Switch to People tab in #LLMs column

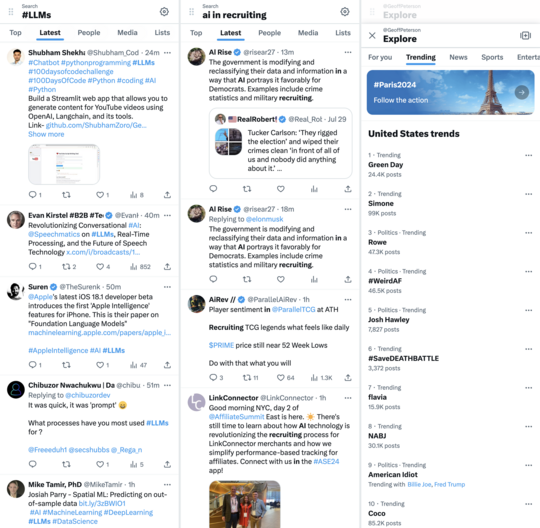point(89,33)
